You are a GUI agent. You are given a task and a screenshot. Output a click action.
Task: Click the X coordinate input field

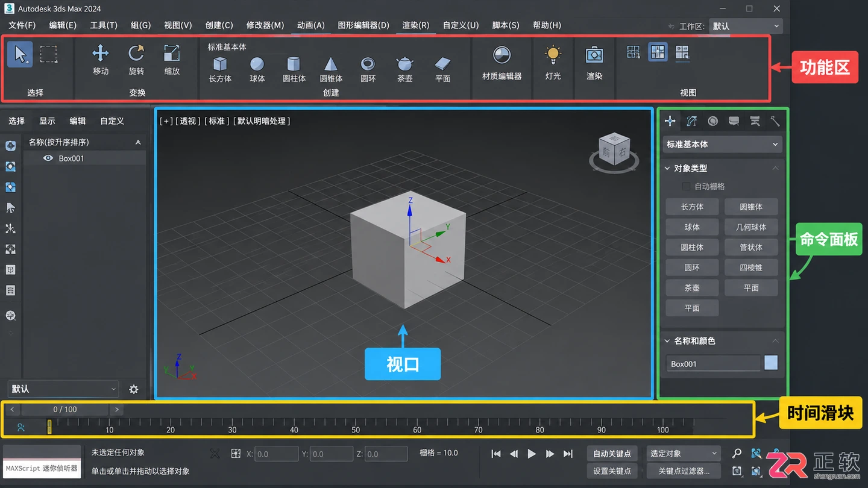276,454
